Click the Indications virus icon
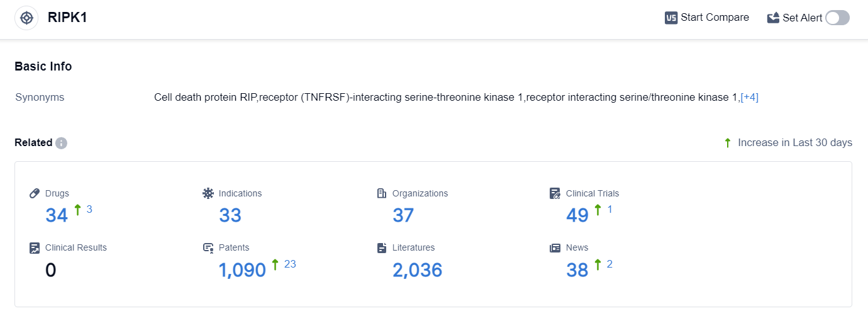This screenshot has height=323, width=868. pos(208,193)
